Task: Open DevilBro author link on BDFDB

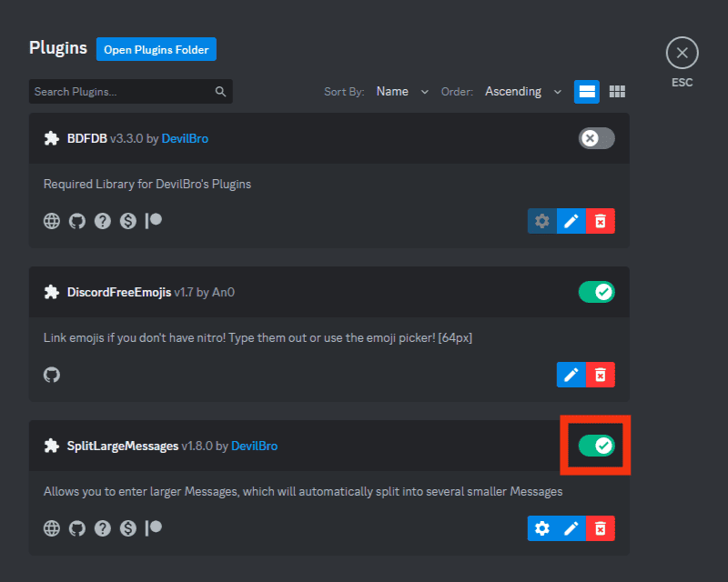Action: coord(185,139)
